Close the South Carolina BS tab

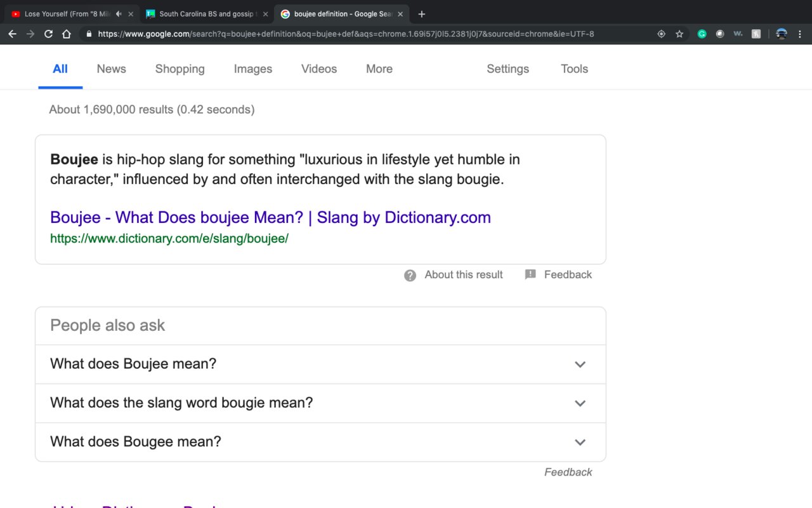(x=265, y=14)
